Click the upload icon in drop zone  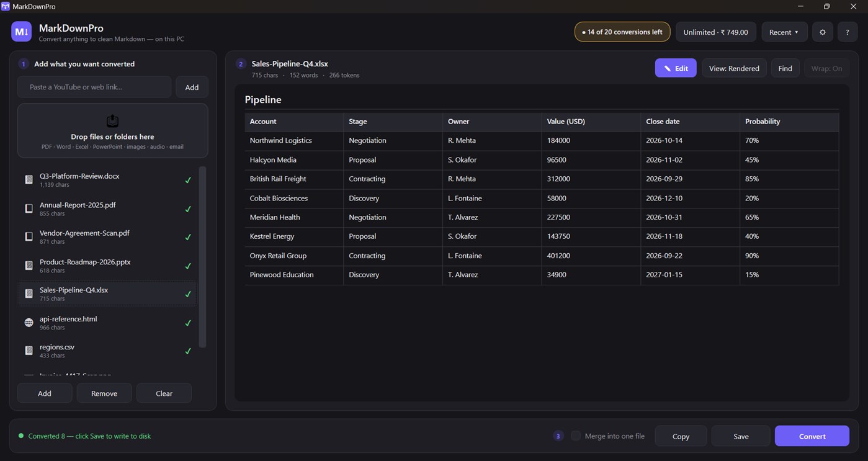point(112,121)
